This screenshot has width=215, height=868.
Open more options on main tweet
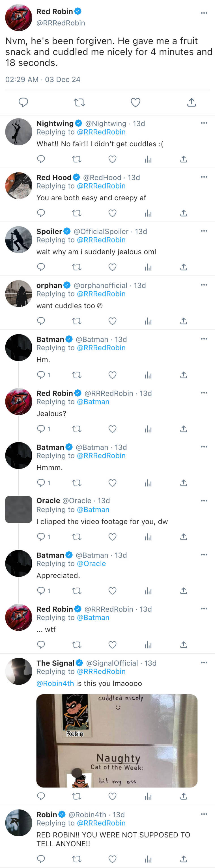tap(204, 13)
